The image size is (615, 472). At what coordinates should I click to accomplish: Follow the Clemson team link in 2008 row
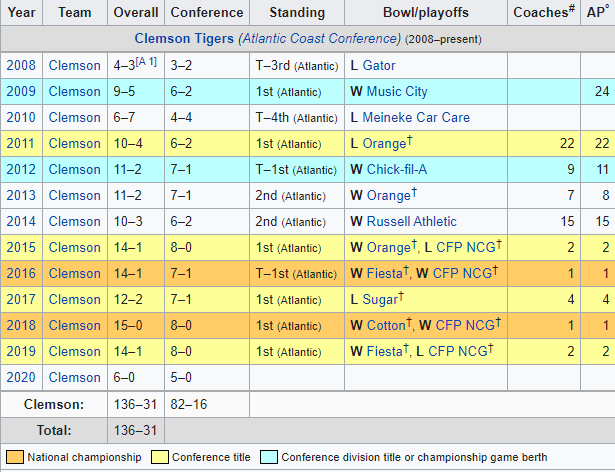75,65
